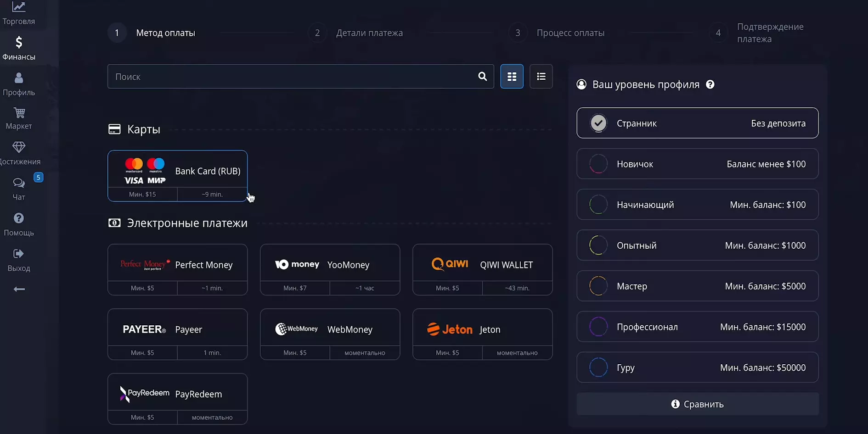Click the Jeton logo
The width and height of the screenshot is (868, 434).
[x=450, y=329]
